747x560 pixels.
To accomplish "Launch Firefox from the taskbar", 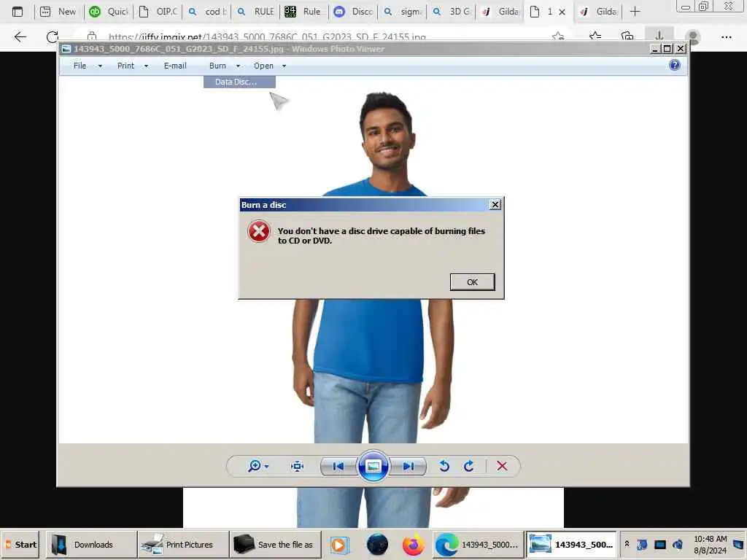I will point(413,544).
